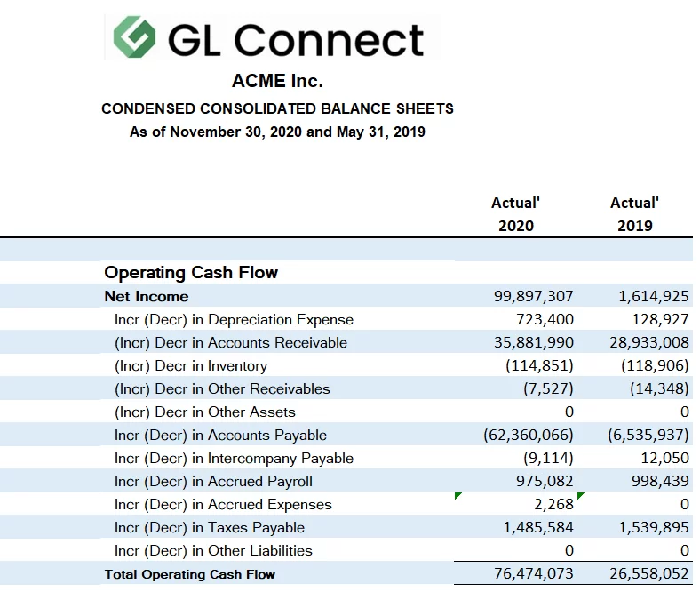Select the Accounts Payable 2020 value (62,360,066)

click(x=529, y=435)
